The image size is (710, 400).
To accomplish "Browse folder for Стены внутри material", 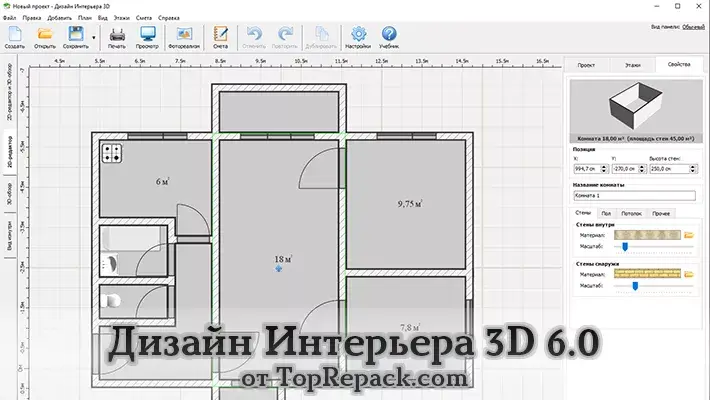I will (689, 235).
